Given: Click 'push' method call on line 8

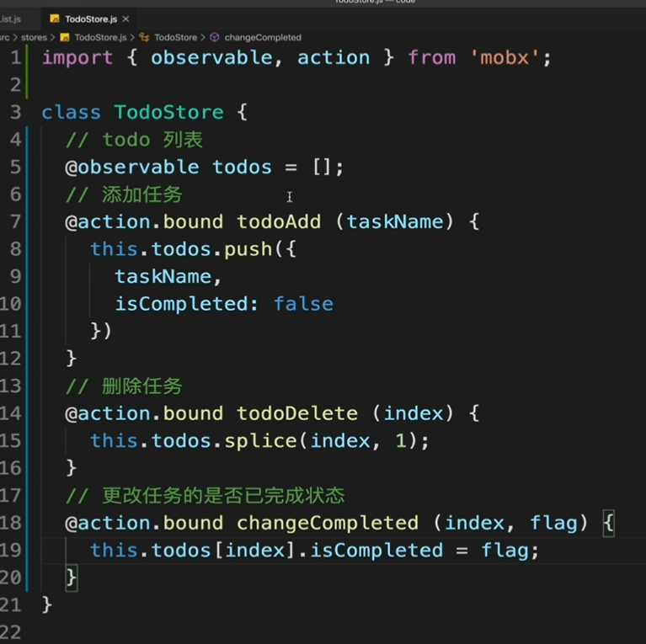Looking at the screenshot, I should tap(248, 250).
